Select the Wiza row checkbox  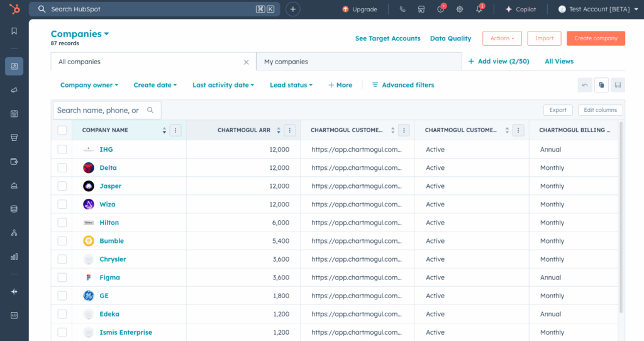point(62,204)
